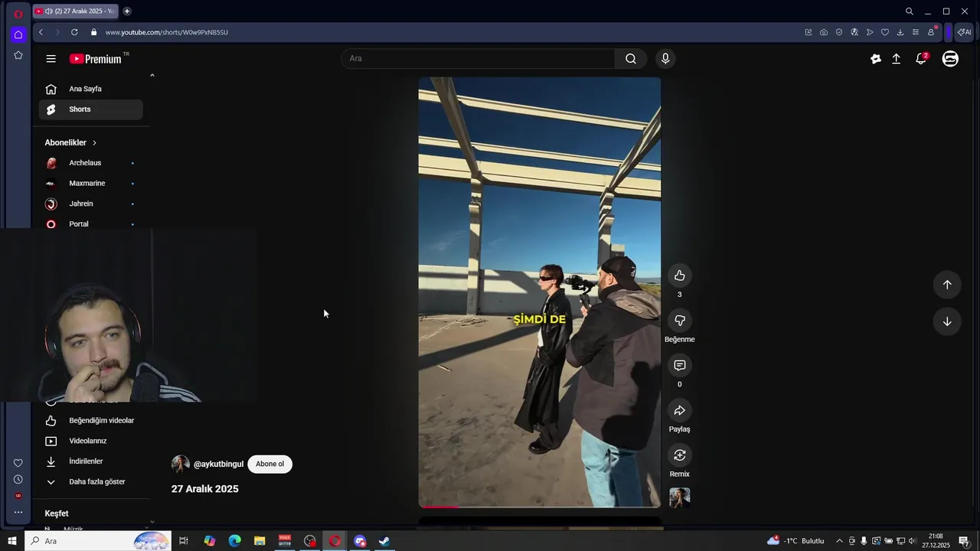Select Shorts in the sidebar
The width and height of the screenshot is (980, 551).
click(x=91, y=109)
